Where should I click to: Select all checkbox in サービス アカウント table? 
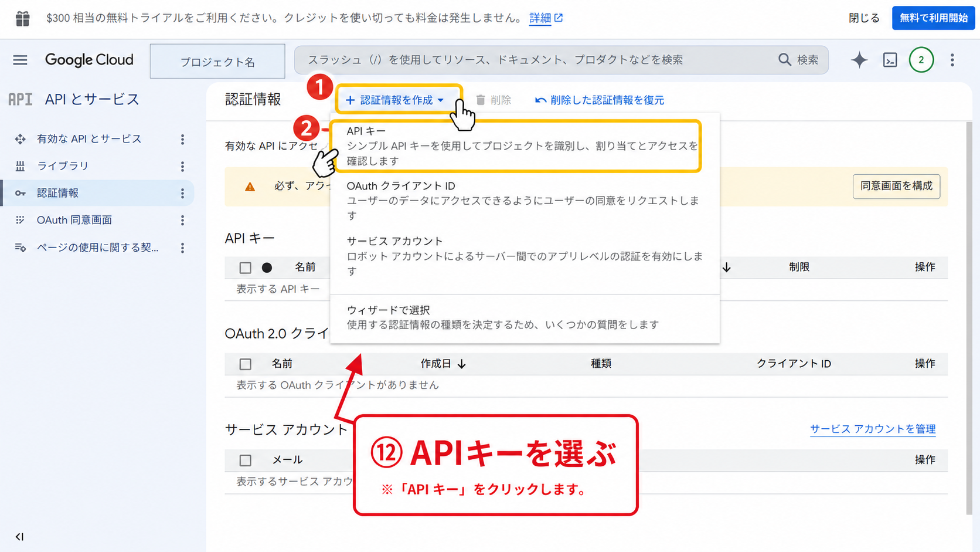point(245,460)
